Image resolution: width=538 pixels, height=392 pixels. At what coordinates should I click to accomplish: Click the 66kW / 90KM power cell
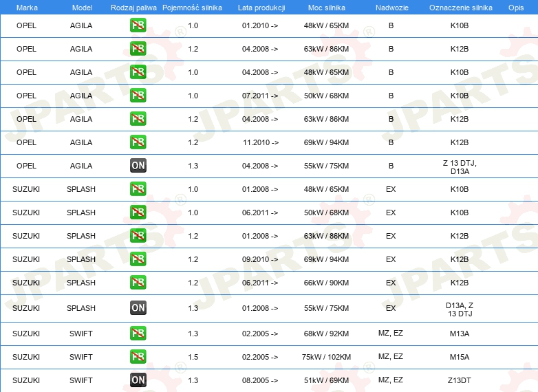click(x=326, y=283)
